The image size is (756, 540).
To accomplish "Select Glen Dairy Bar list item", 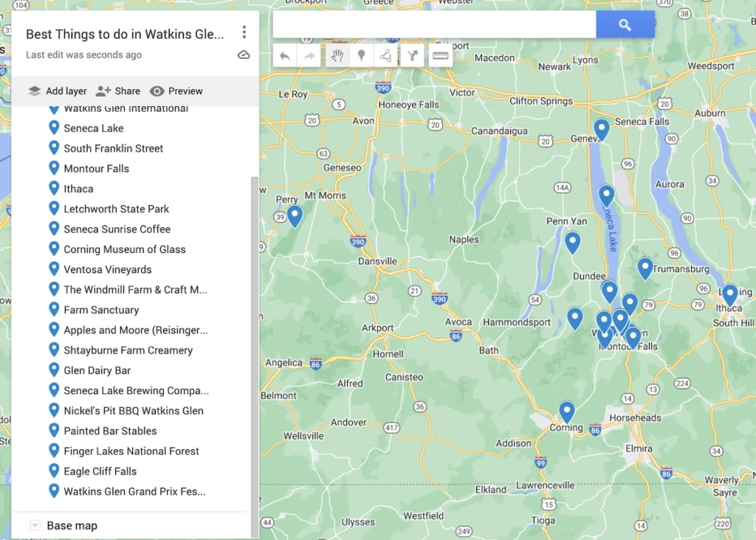I will pos(97,370).
